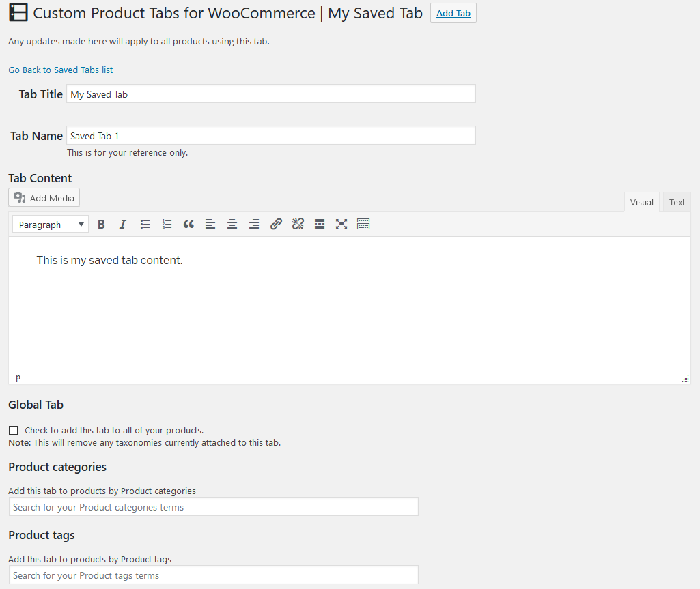Click the Add Media button
This screenshot has width=700, height=589.
pos(44,198)
